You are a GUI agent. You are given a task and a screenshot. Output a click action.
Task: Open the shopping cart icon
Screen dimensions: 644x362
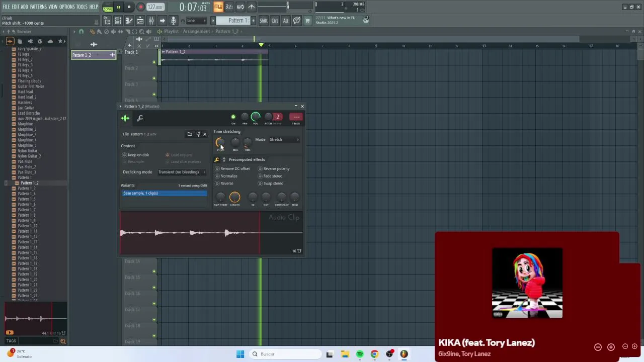pos(307,21)
